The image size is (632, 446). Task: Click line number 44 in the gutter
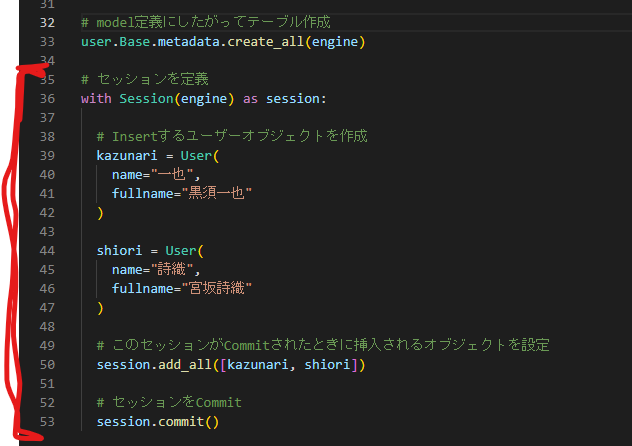[48, 250]
